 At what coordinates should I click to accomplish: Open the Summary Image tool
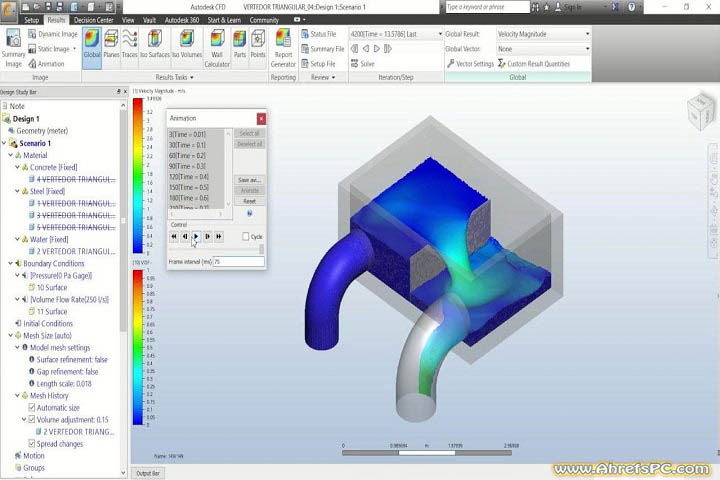point(13,48)
